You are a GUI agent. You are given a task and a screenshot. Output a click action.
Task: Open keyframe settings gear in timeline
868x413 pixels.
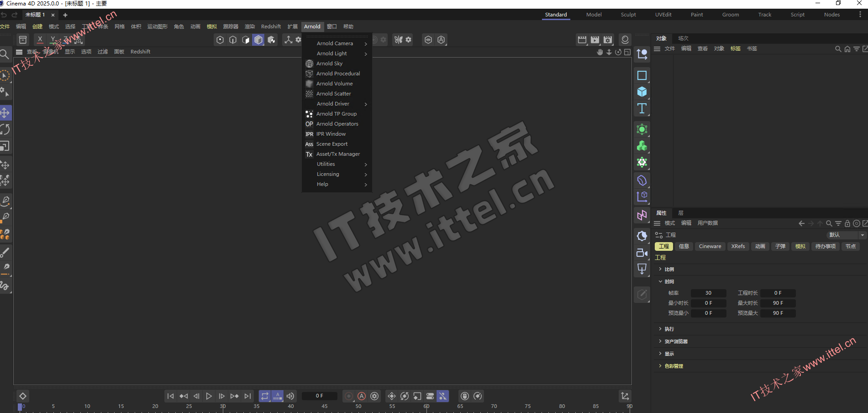coord(374,396)
